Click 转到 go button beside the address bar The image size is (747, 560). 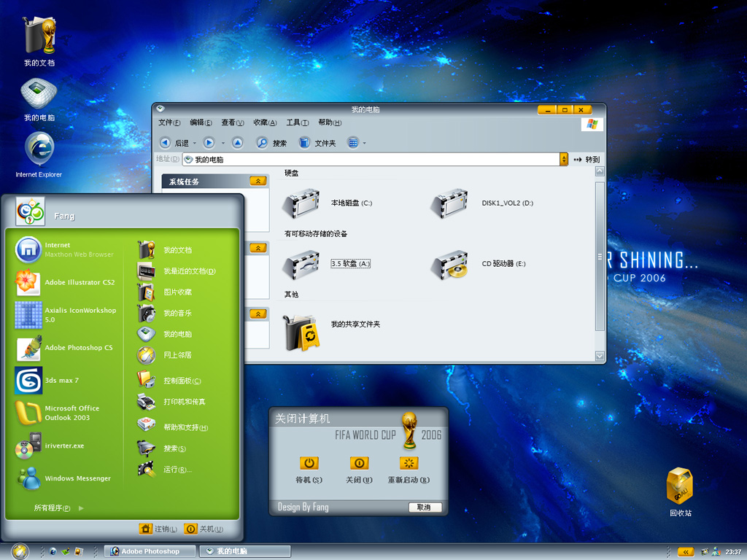click(587, 159)
